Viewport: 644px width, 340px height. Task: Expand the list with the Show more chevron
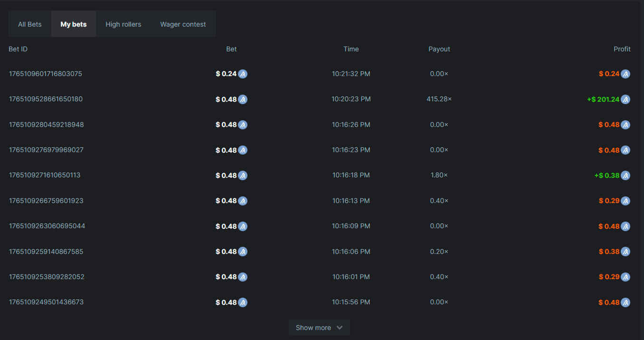click(x=340, y=328)
